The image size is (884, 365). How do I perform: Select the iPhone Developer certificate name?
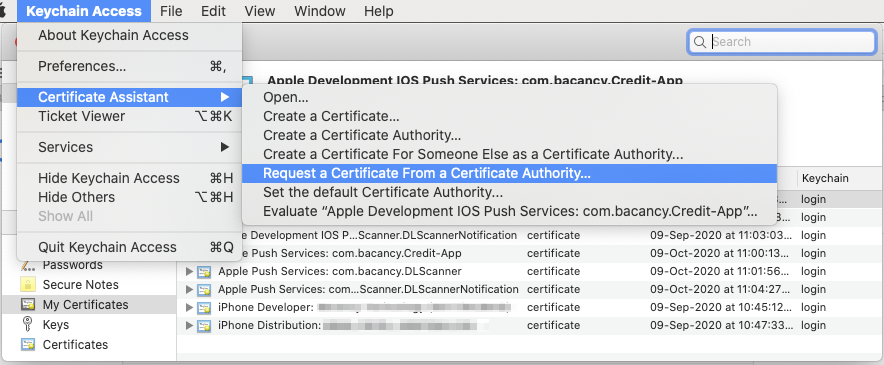pyautogui.click(x=364, y=307)
